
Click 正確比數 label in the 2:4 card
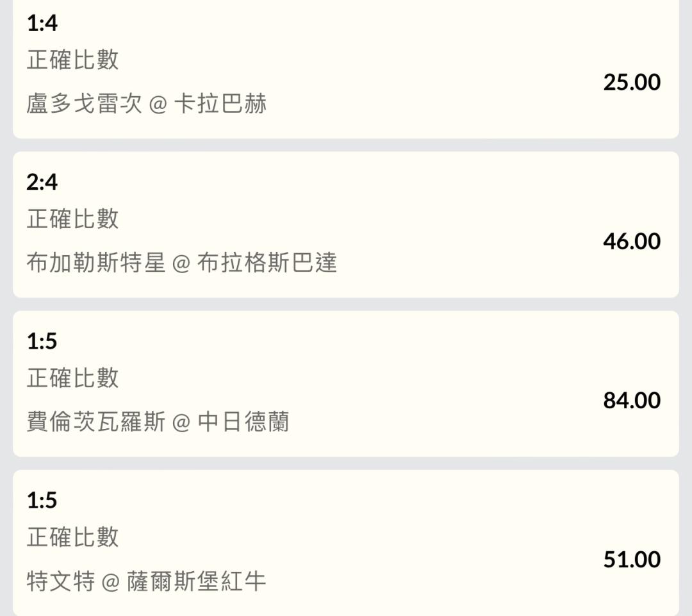click(x=72, y=219)
